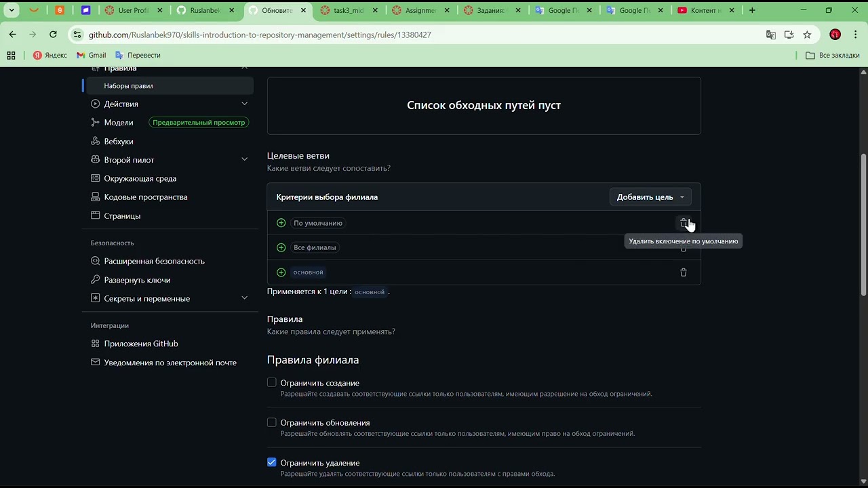
Task: Delete the По умолчанию branch target
Action: point(684,223)
